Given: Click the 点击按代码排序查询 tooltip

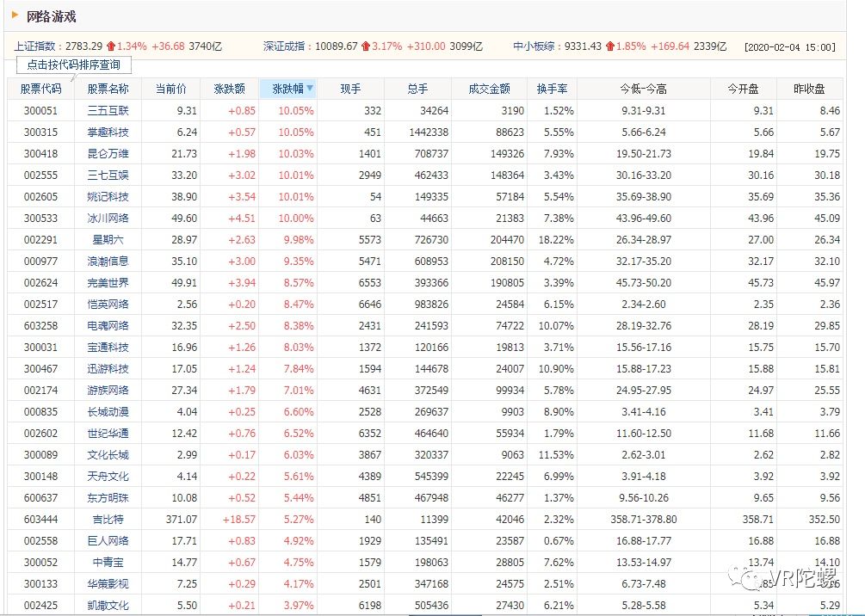Looking at the screenshot, I should pos(74,65).
